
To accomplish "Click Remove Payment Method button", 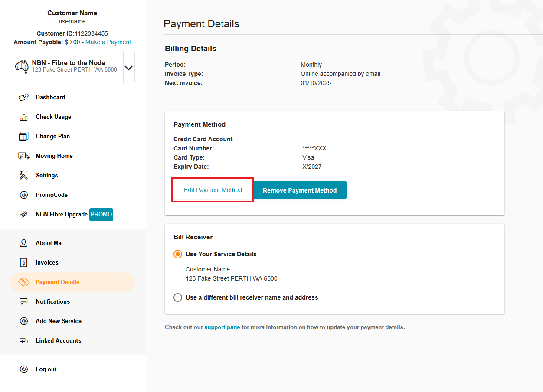I will click(x=300, y=190).
